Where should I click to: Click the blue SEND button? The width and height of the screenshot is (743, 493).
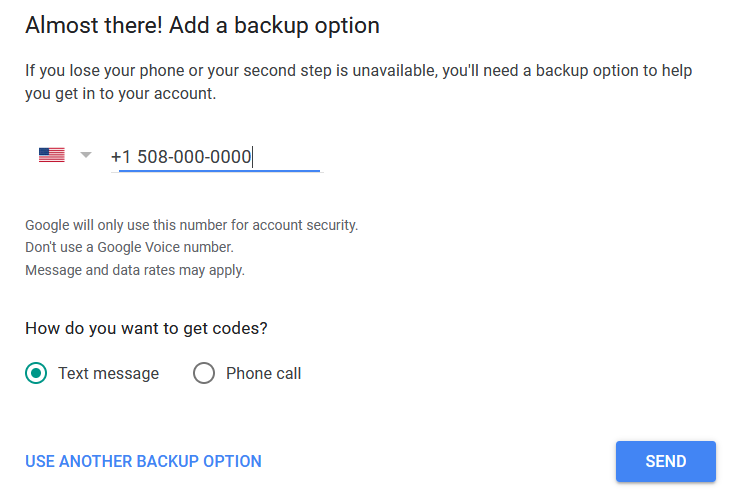666,461
